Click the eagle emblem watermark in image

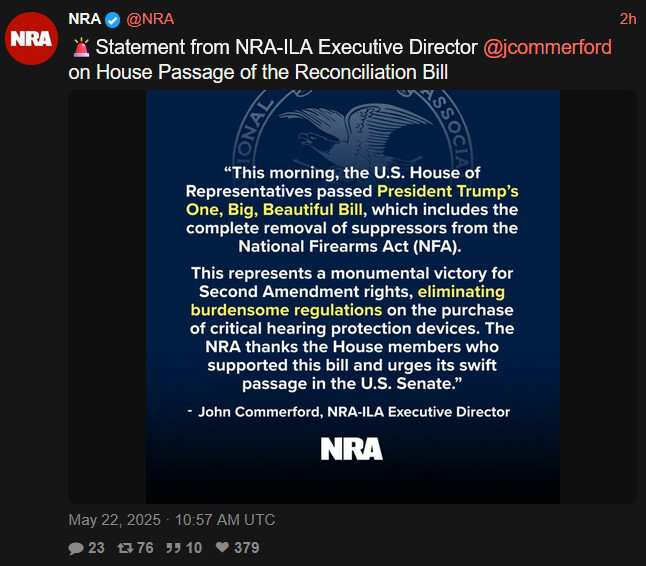[353, 130]
